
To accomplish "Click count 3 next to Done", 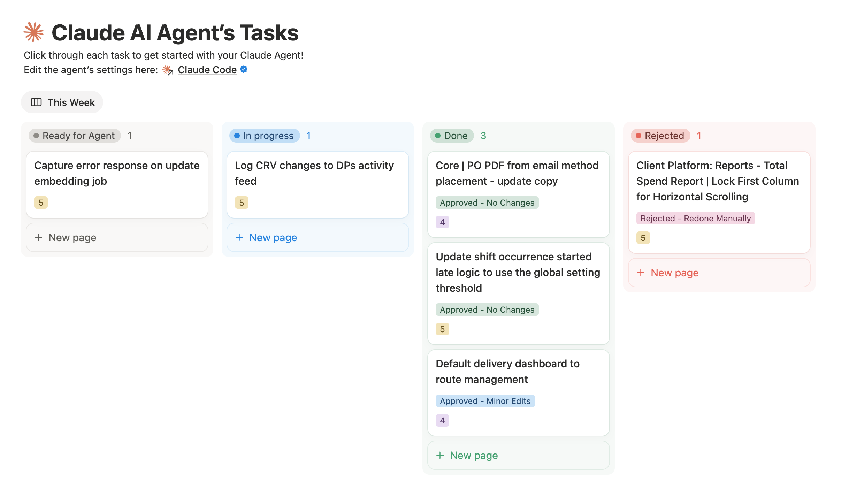I will [483, 136].
